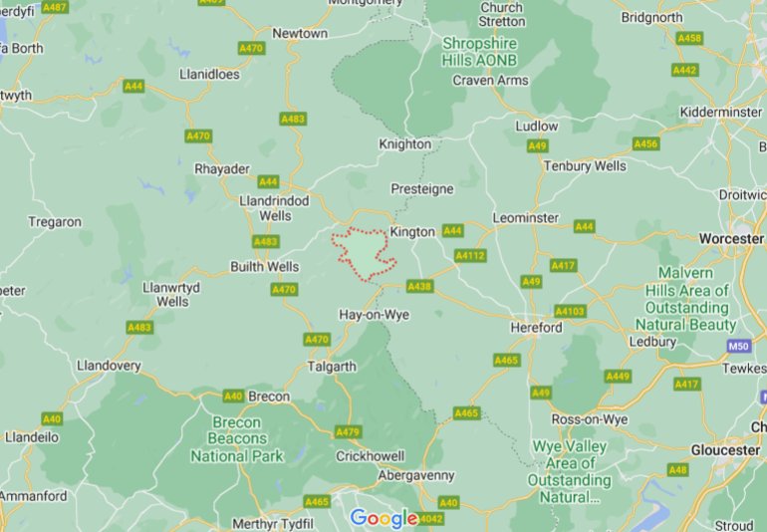Click the A458 road shield near Bridgnorth
The height and width of the screenshot is (532, 767).
[x=689, y=38]
